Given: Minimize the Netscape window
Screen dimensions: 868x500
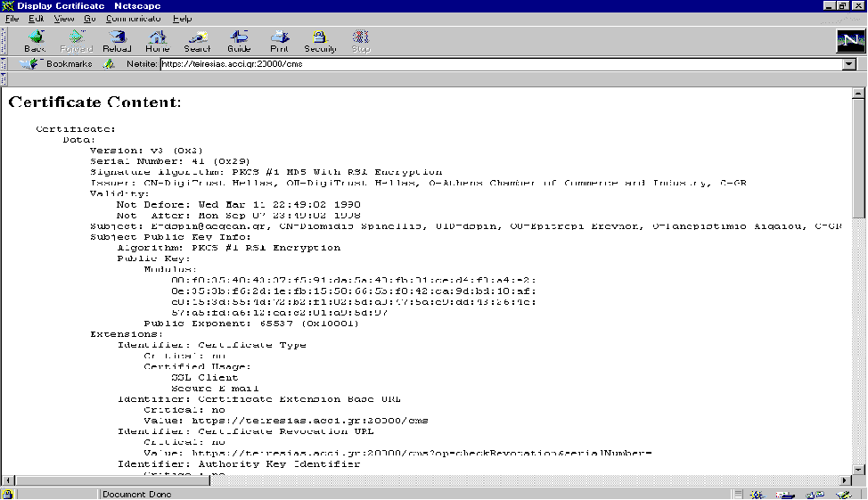Looking at the screenshot, I should click(x=829, y=5).
